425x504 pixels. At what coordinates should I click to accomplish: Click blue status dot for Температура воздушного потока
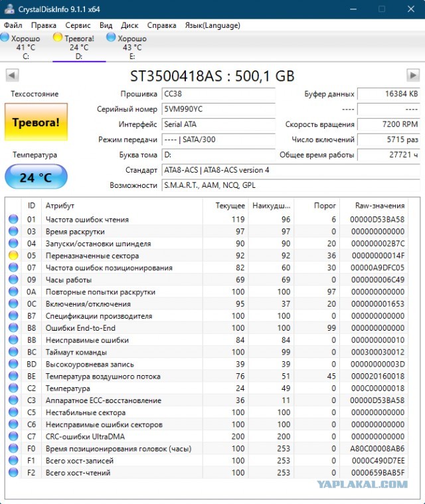pyautogui.click(x=13, y=376)
